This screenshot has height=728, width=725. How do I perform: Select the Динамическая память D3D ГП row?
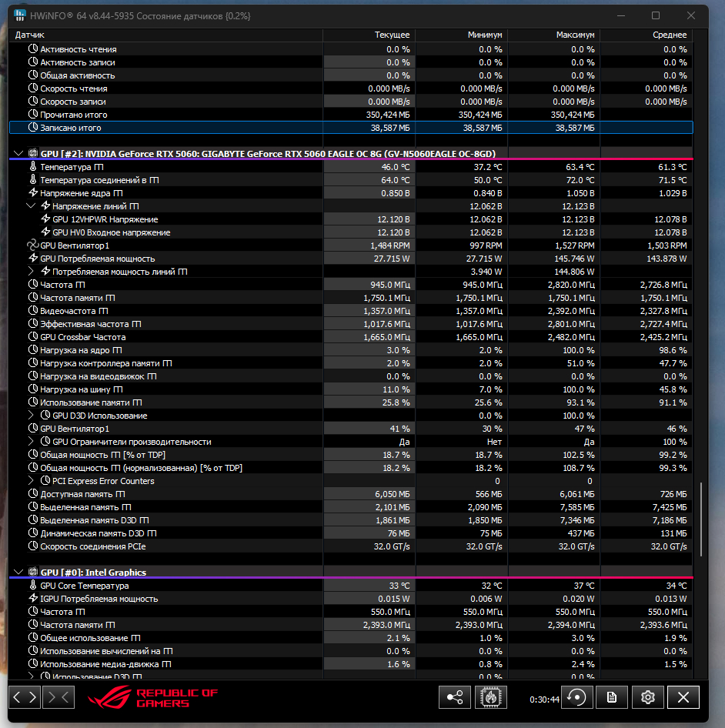351,533
